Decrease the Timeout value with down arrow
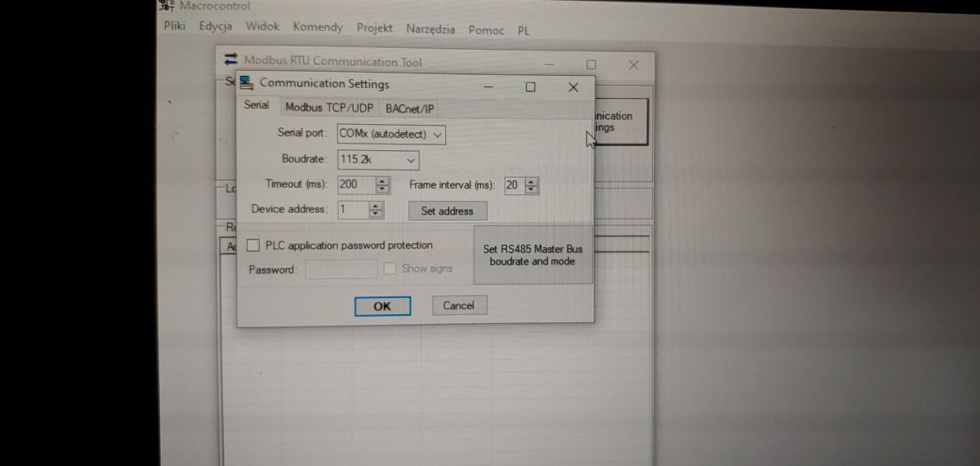Image resolution: width=980 pixels, height=466 pixels. pyautogui.click(x=382, y=190)
